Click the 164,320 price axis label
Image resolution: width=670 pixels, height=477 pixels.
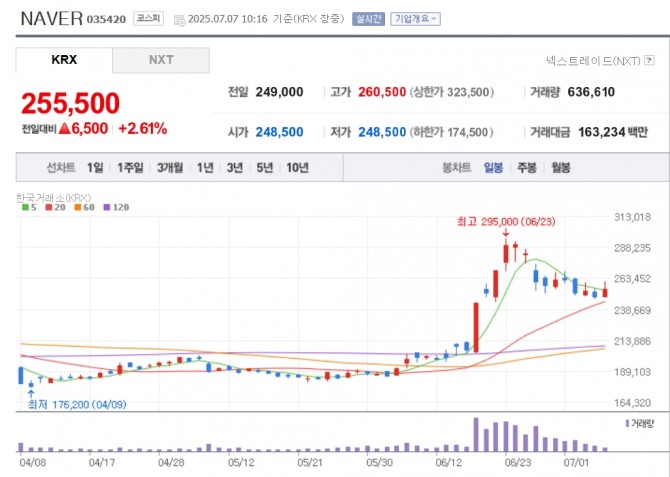click(632, 403)
